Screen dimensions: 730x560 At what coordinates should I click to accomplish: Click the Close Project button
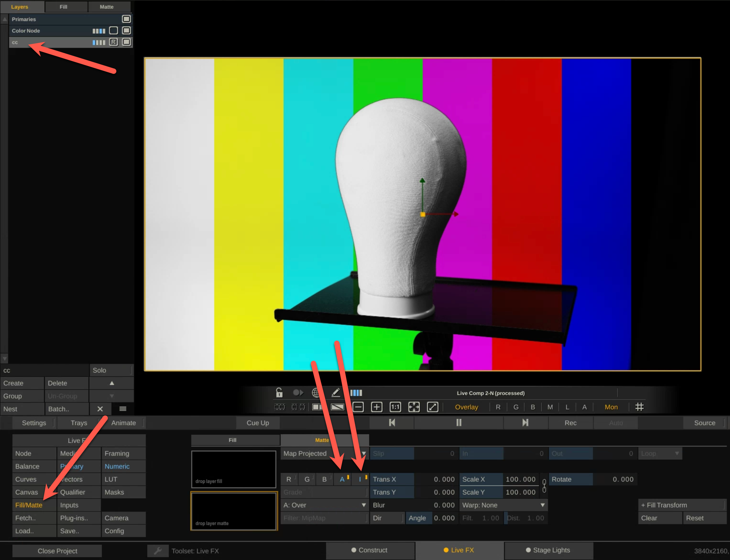(57, 551)
